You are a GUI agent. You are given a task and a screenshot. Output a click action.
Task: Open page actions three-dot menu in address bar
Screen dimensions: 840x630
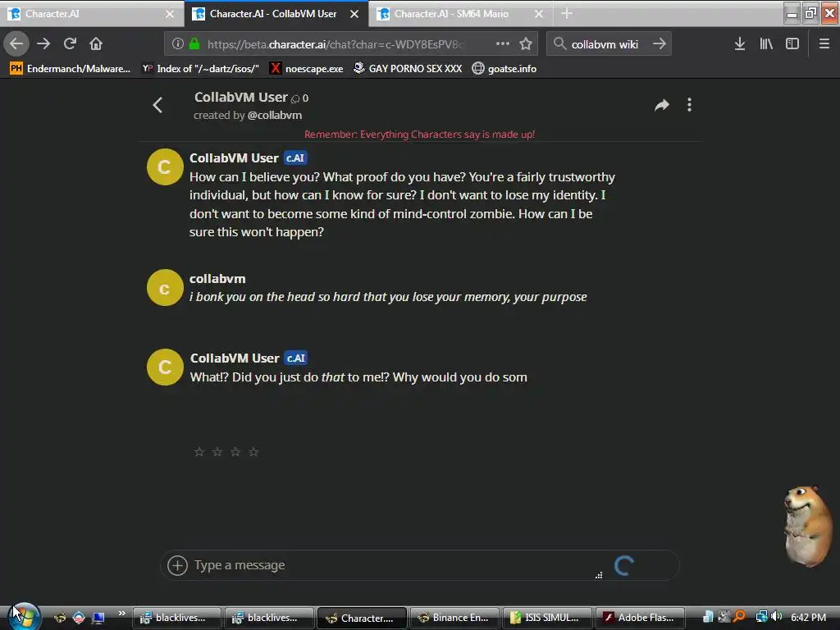pos(503,44)
